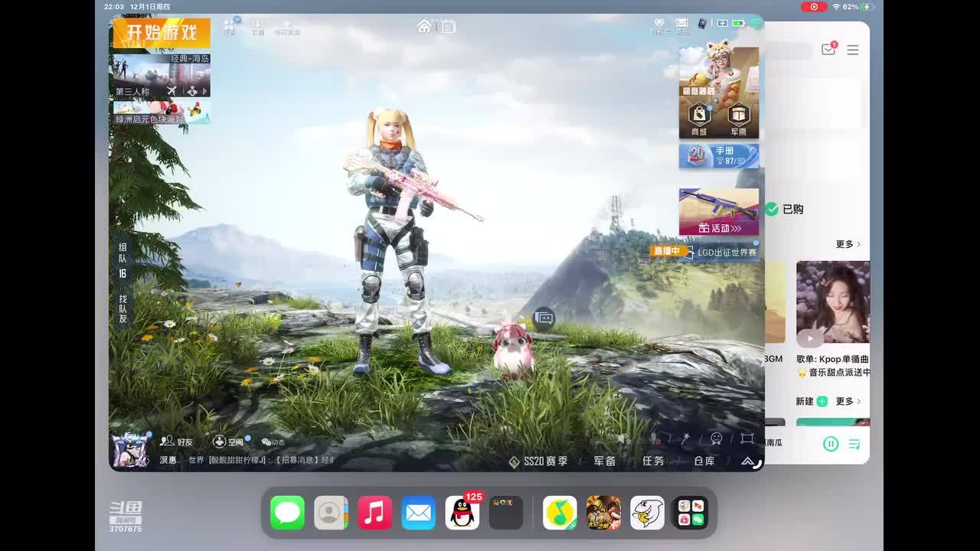This screenshot has width=980, height=551.
Task: Tap the top 更多 link in music app
Action: (848, 244)
